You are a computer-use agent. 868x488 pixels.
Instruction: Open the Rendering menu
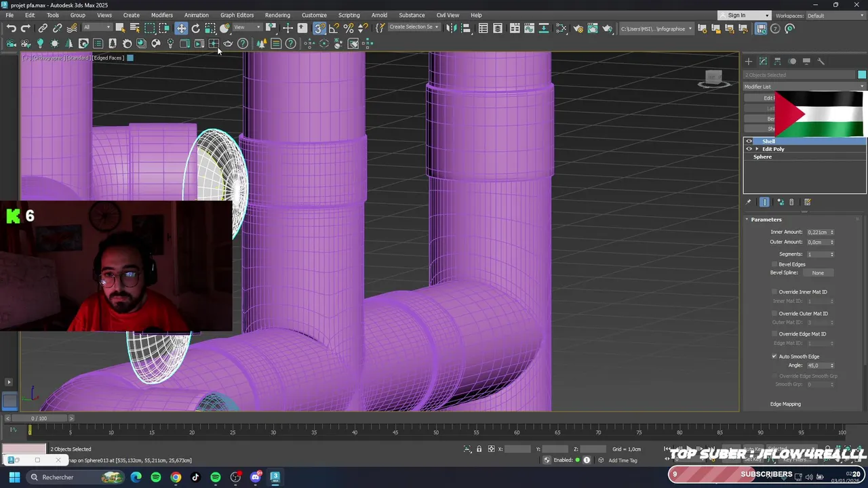point(277,15)
